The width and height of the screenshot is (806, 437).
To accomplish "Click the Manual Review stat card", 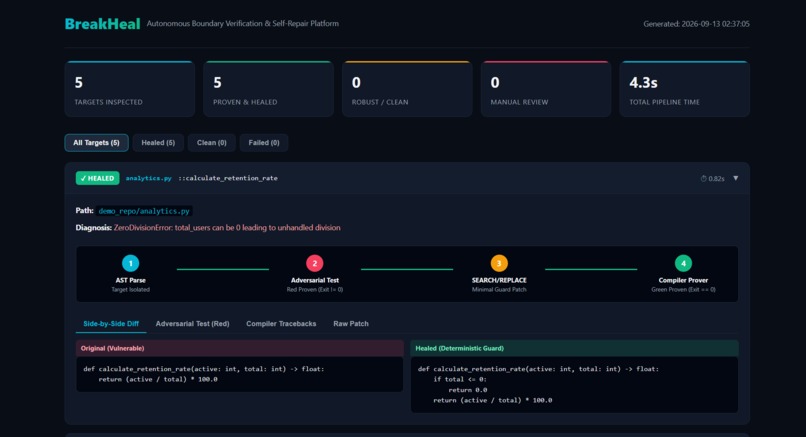I will click(546, 89).
